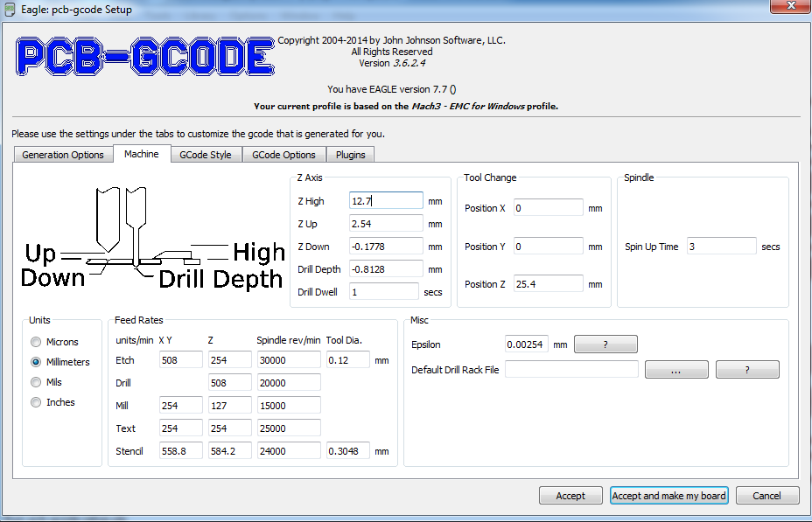Edit the Mill Z feed rate
The width and height of the screenshot is (812, 522).
pos(230,406)
